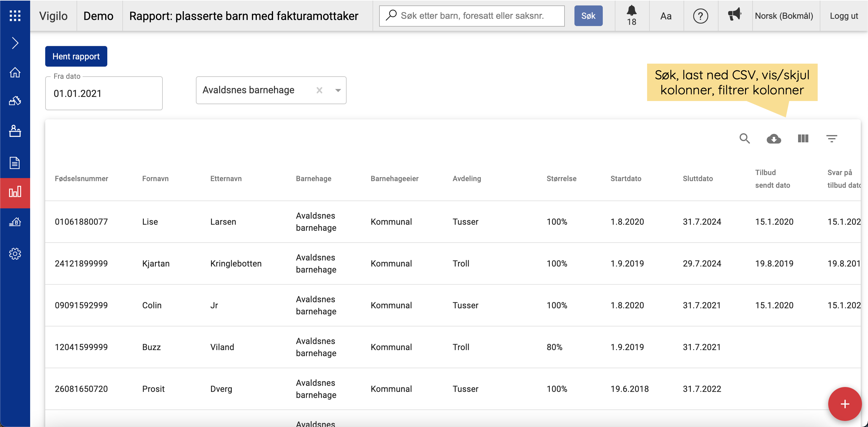Click first name Kjartan
The width and height of the screenshot is (868, 427).
[156, 264]
